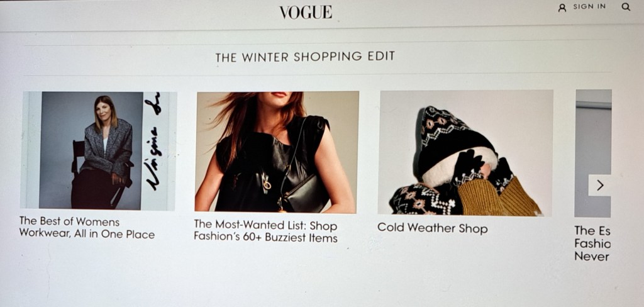Viewport: 644px width, 307px height.
Task: Go to homepage via Vogue logo
Action: tap(306, 13)
